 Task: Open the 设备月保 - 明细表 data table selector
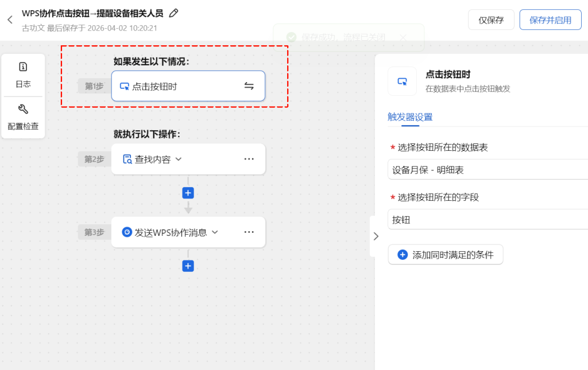coord(488,170)
